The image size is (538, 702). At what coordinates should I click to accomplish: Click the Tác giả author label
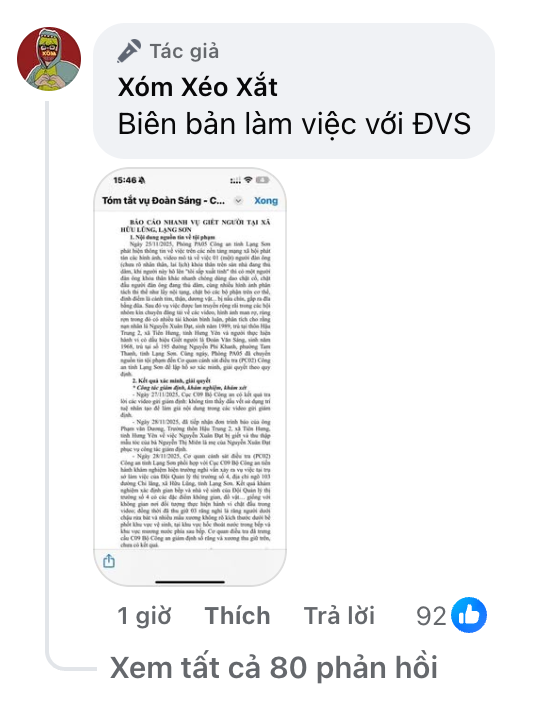click(184, 51)
